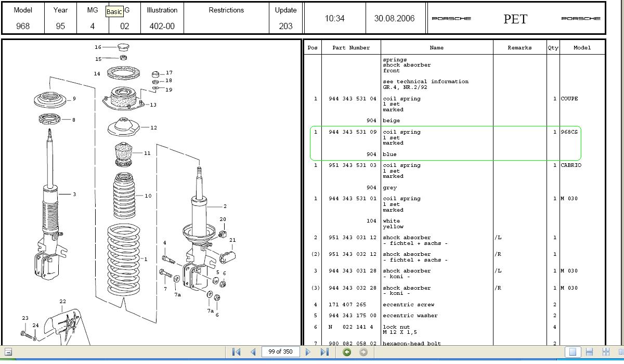Go to the first page
The width and height of the screenshot is (624, 364).
236,352
